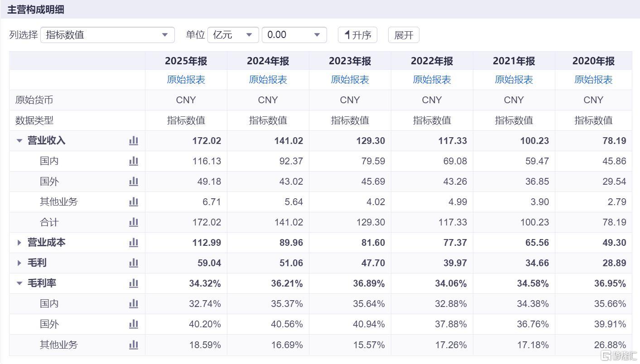Open chart icon for 毛利率 row

click(133, 283)
